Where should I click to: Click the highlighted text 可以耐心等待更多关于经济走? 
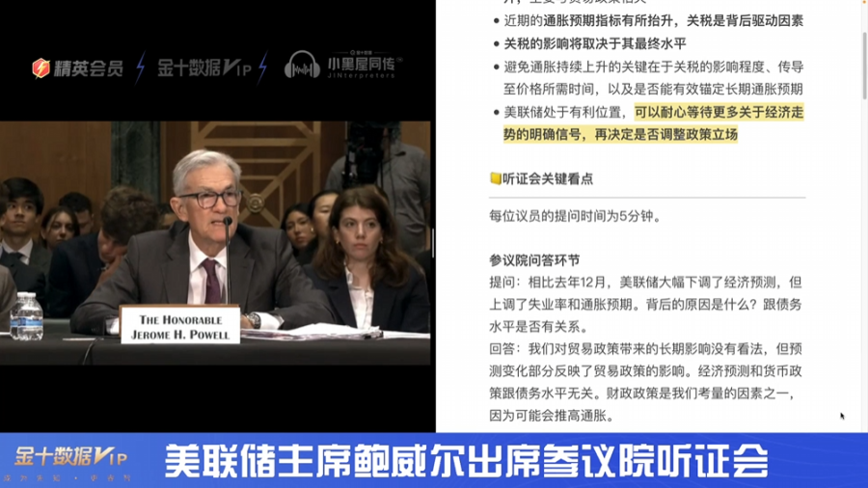(x=719, y=112)
